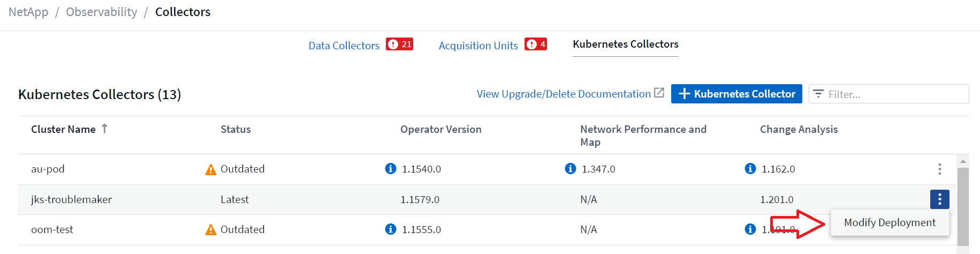Click the info icon next to version 1.162.0
This screenshot has height=254, width=980.
pos(750,169)
